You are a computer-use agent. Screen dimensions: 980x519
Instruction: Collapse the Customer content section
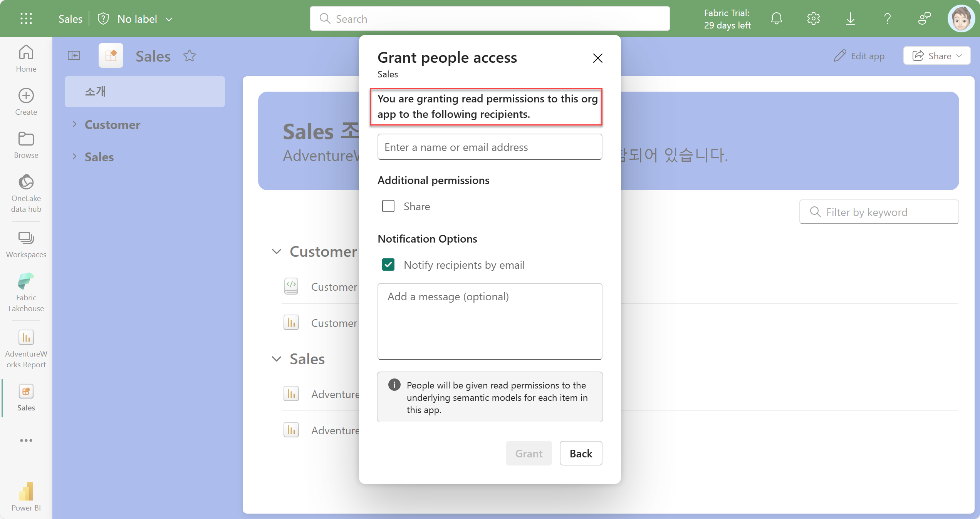277,251
